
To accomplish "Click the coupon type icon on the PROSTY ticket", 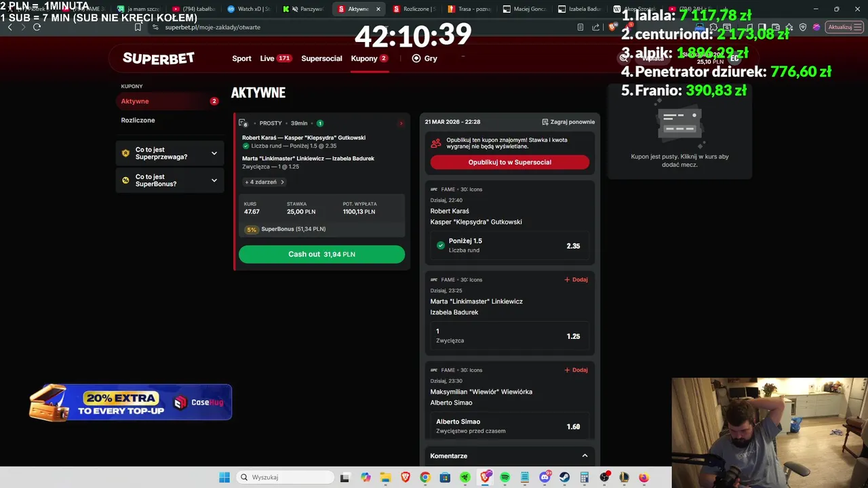I will click(243, 123).
